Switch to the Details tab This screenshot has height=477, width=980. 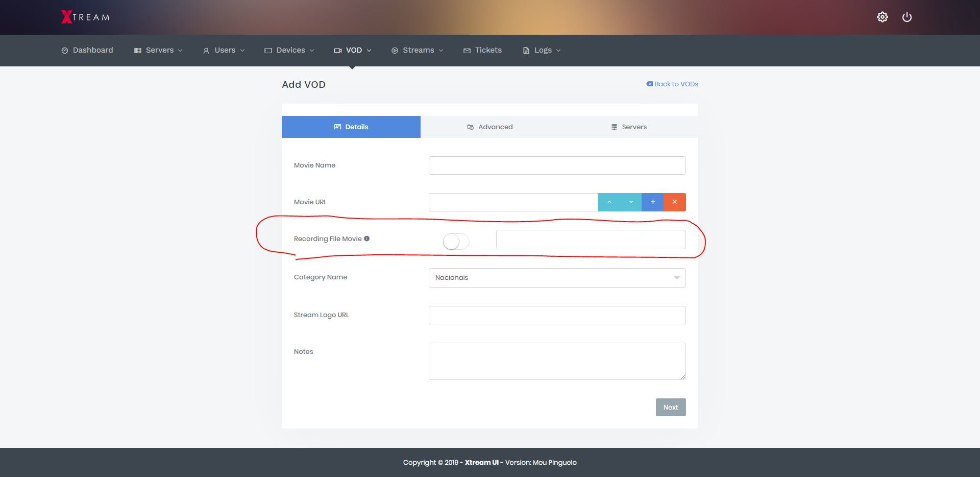click(x=351, y=127)
